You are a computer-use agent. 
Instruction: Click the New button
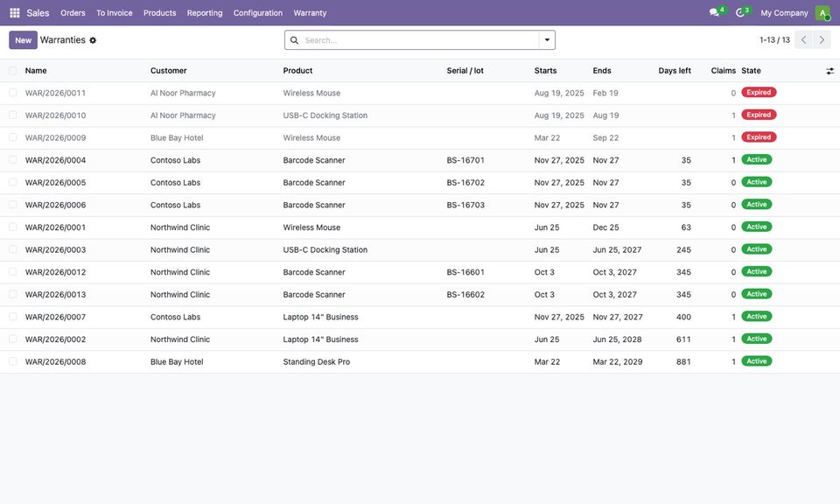click(x=23, y=40)
